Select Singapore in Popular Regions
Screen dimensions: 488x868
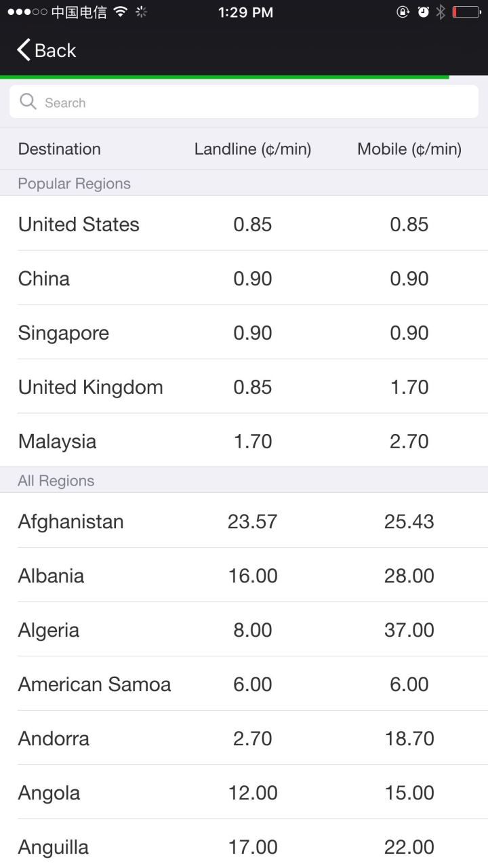pyautogui.click(x=244, y=332)
